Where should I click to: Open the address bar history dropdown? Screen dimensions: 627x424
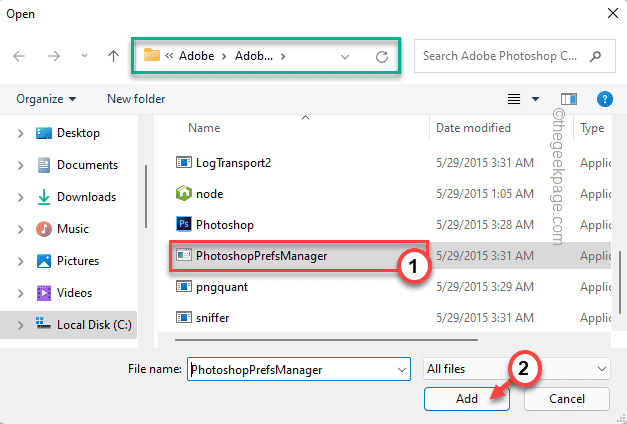[x=345, y=58]
